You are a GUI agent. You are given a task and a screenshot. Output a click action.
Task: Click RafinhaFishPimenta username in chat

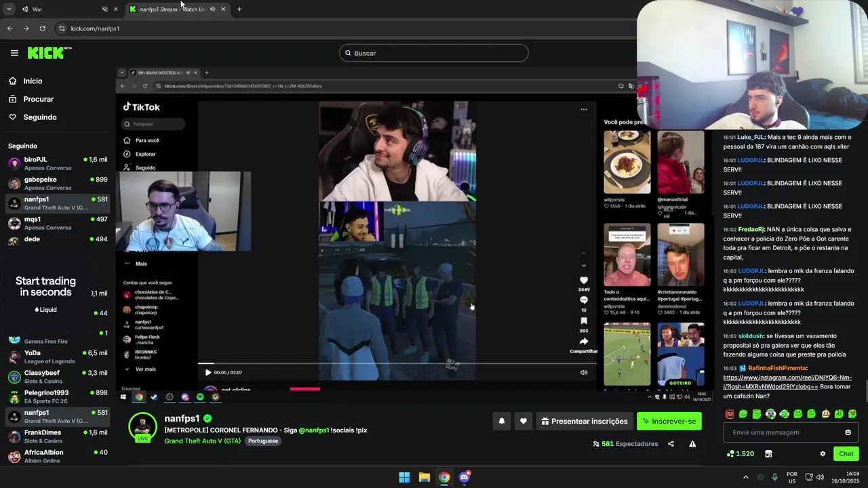coord(777,368)
